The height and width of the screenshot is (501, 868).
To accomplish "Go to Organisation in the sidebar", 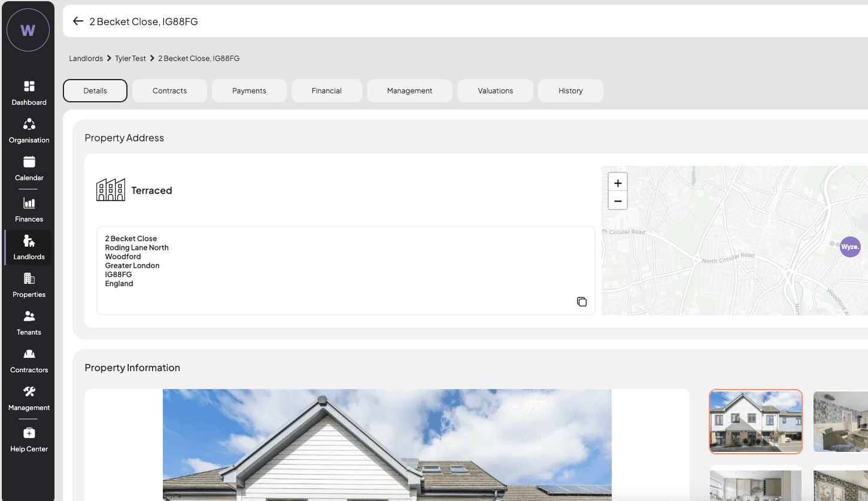I will coord(29,130).
